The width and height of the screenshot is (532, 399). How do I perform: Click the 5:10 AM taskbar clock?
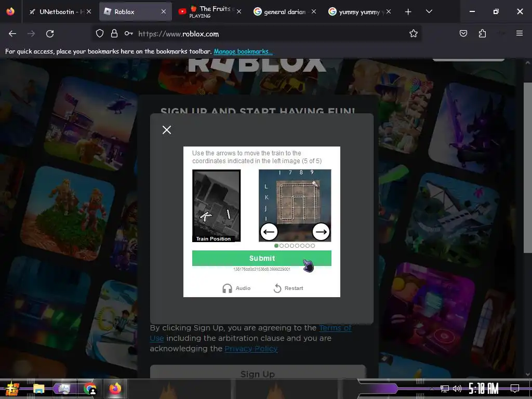484,389
